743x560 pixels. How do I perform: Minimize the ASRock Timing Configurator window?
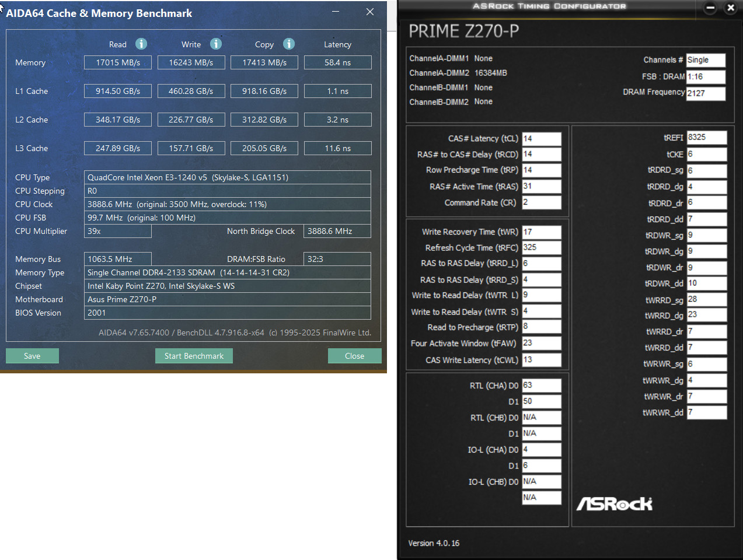coord(710,8)
